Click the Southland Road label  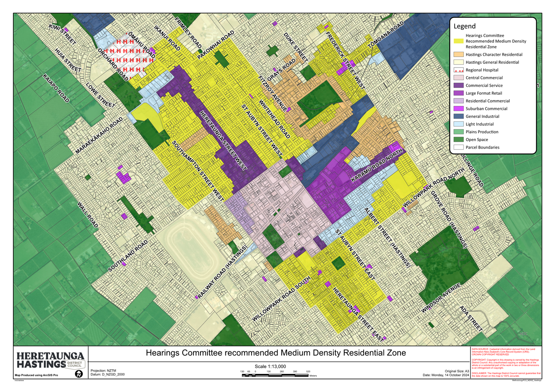[x=128, y=256]
